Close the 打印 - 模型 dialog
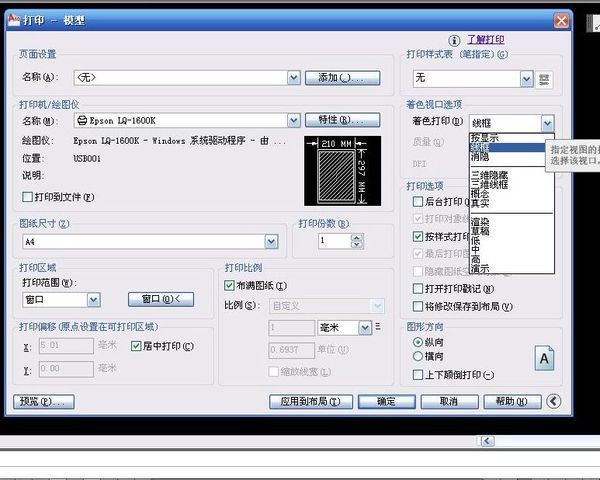This screenshot has width=600, height=480. (x=561, y=20)
